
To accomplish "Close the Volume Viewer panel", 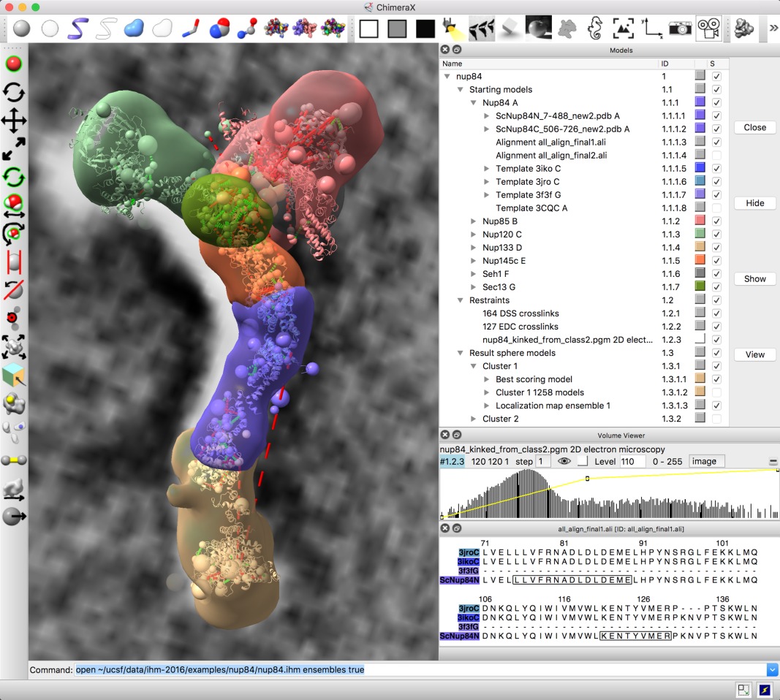I will tap(445, 435).
